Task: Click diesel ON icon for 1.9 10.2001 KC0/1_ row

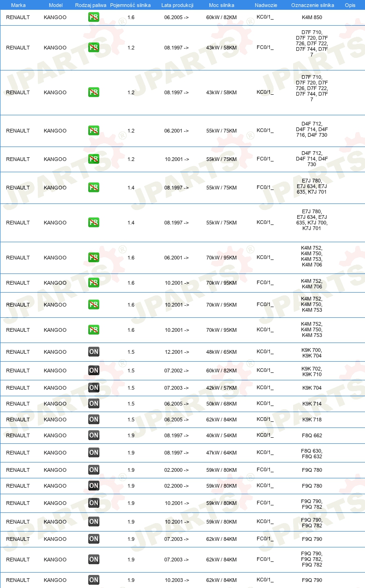Action: [94, 522]
